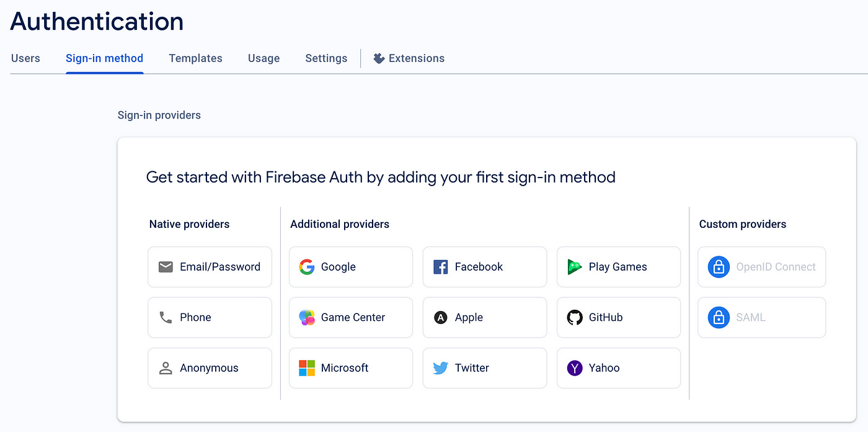
Task: Switch to the Users tab
Action: 25,58
